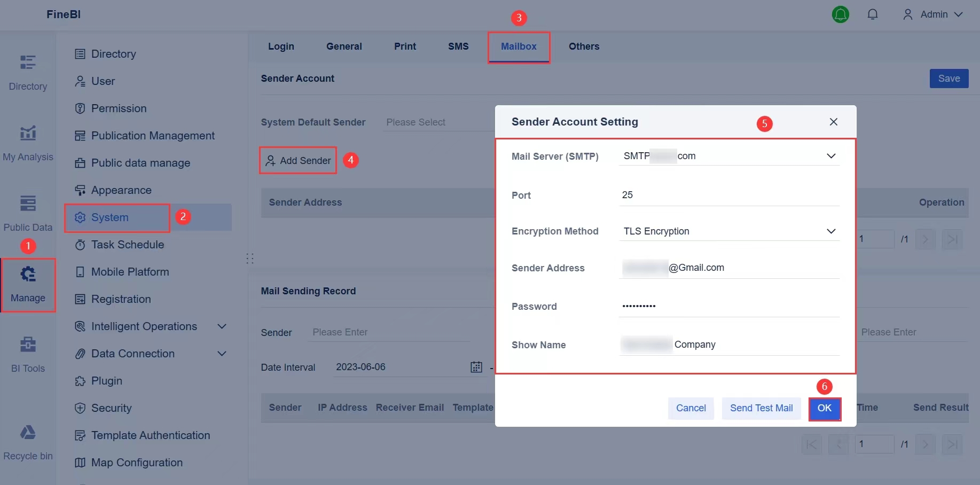Open the Recycle bin sidebar panel
The image size is (980, 485).
click(28, 442)
